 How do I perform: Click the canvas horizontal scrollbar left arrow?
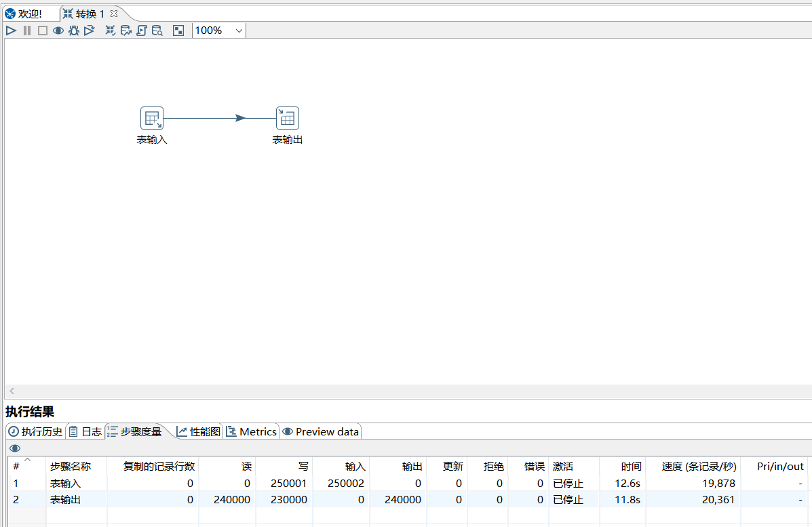pos(12,391)
